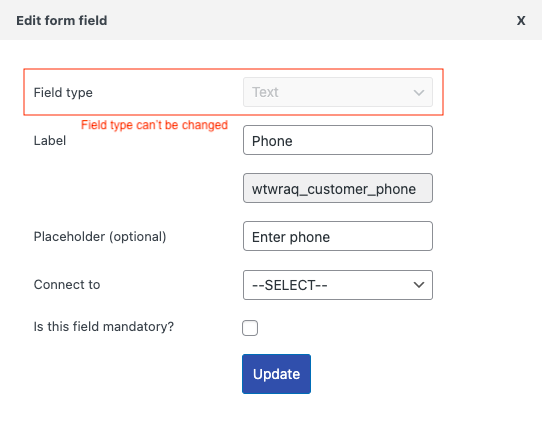
Task: Click the Field type can't be changed warning
Action: [154, 125]
